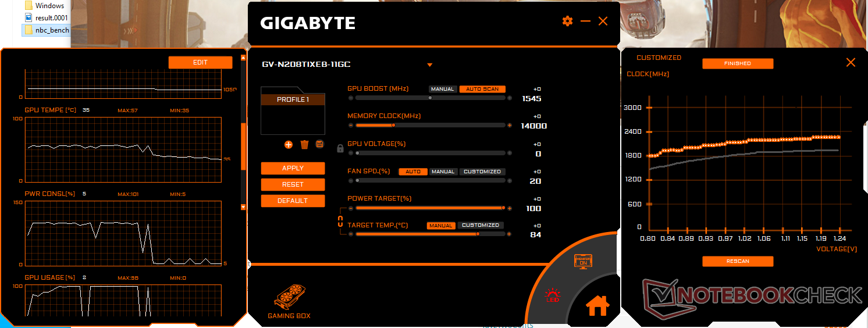Click the Gaming Box device icon
Screen dimensions: 868x328
[x=289, y=297]
